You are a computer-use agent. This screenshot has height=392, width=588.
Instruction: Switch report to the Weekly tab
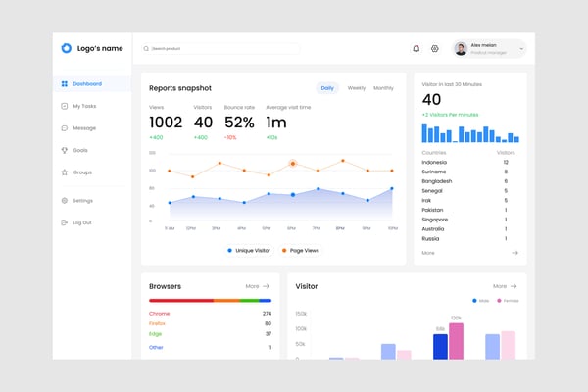coord(357,88)
